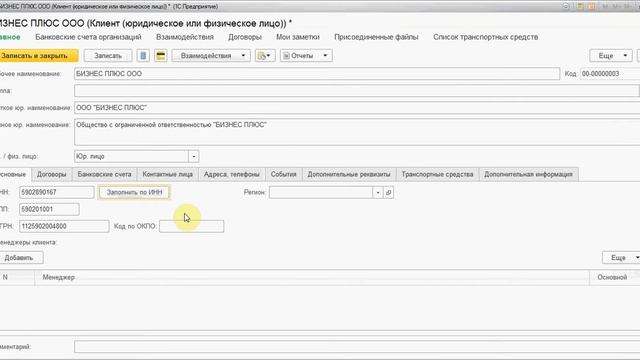The image size is (640, 360).
Task: Open the create-based-on document icon dropdown
Action: coord(265,56)
